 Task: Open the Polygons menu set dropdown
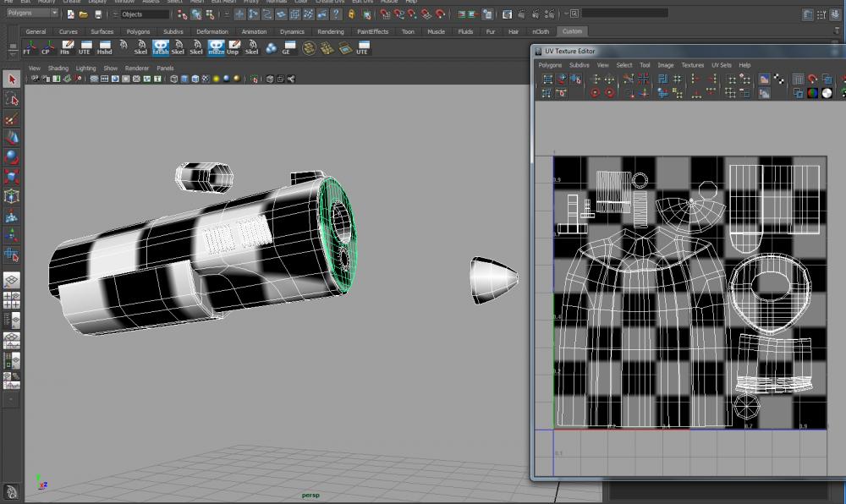(32, 13)
